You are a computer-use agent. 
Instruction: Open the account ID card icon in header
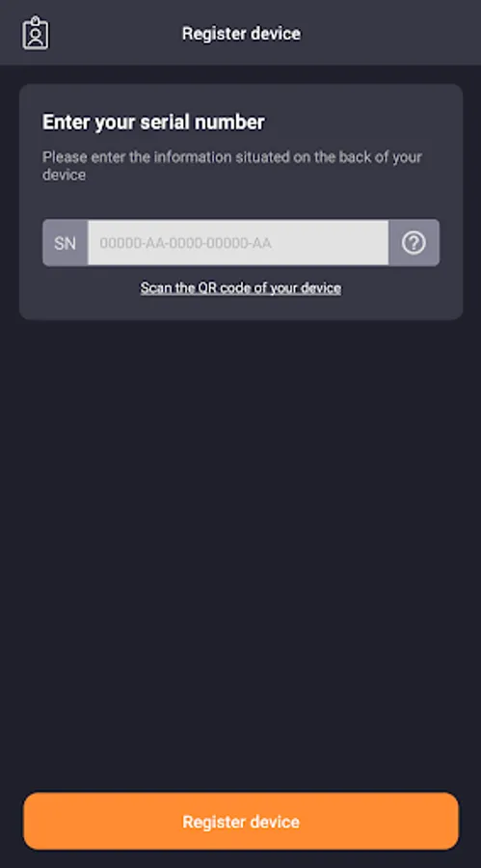point(36,33)
